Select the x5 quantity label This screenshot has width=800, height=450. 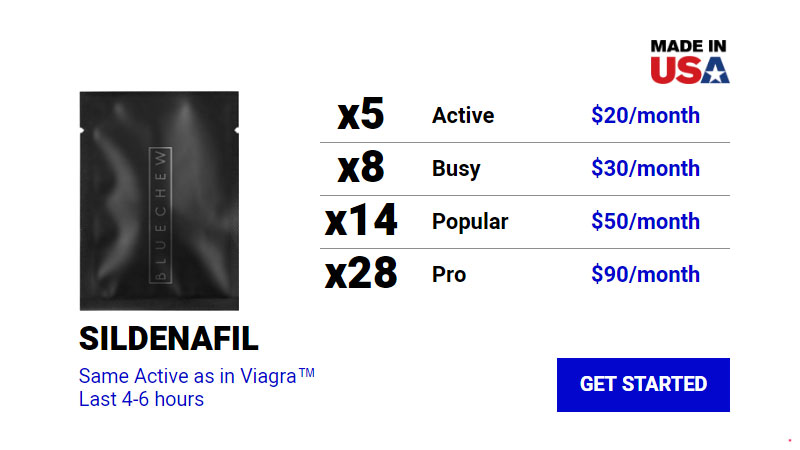click(361, 114)
